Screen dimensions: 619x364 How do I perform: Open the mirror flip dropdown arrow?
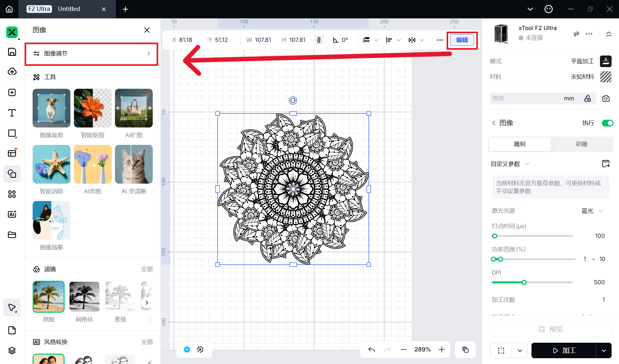tap(422, 40)
